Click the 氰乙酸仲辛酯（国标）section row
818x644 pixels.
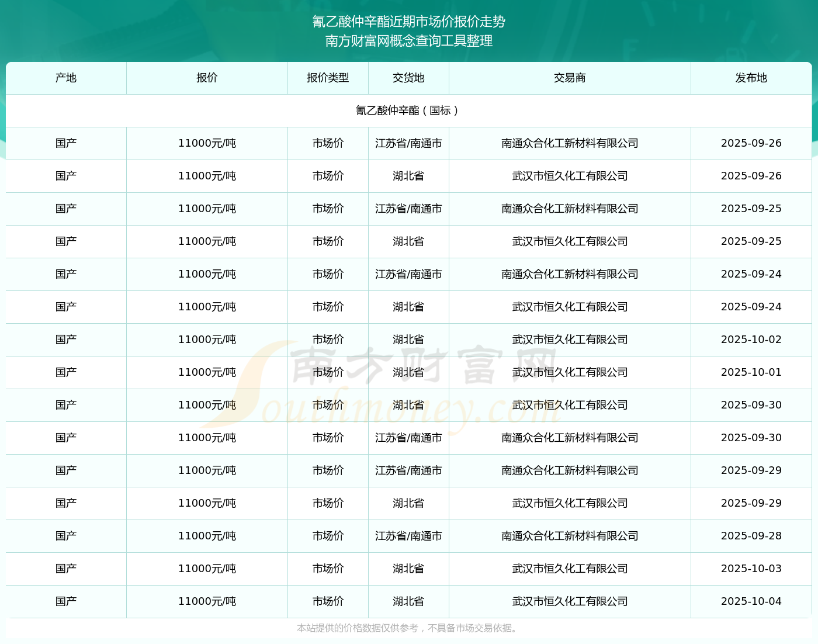[409, 110]
